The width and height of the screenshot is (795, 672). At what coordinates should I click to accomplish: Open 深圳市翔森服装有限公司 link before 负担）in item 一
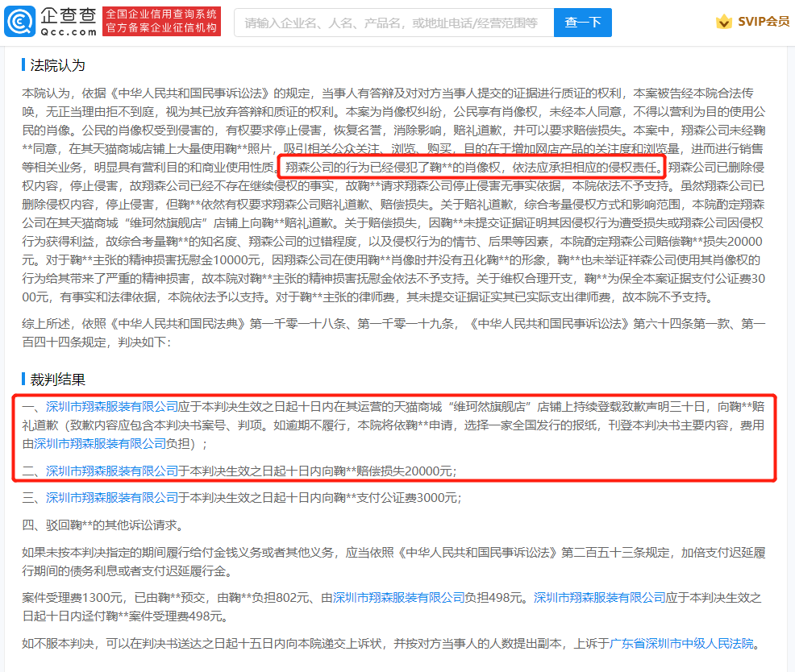click(100, 443)
